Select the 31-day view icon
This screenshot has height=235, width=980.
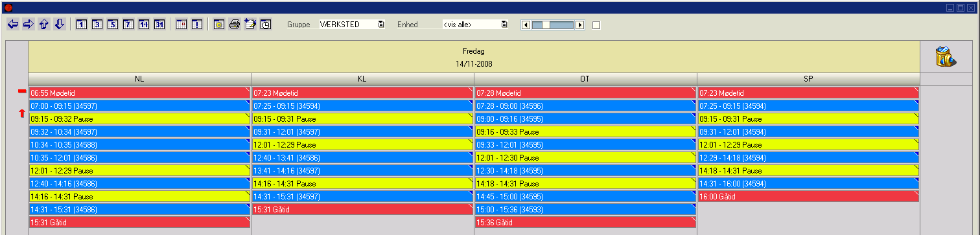(x=159, y=25)
